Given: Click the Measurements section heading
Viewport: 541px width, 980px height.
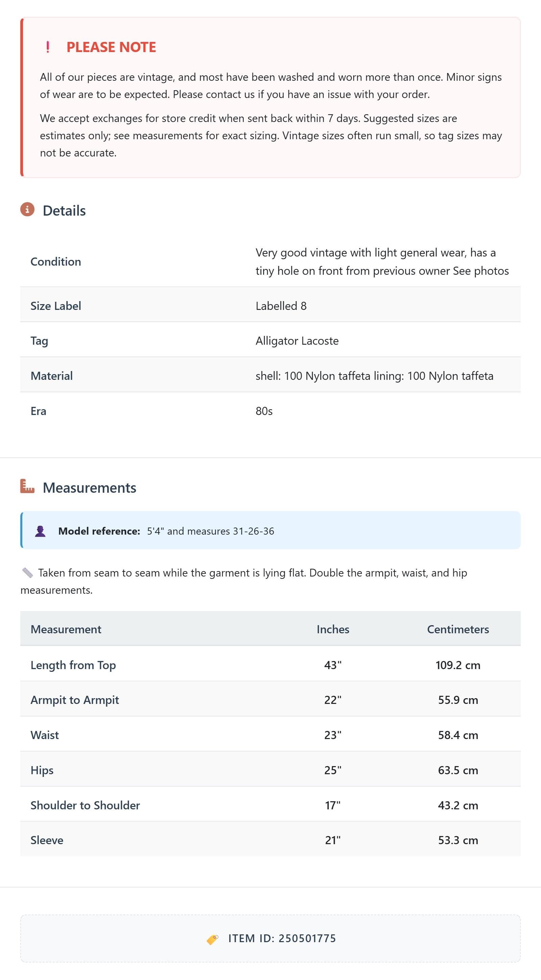Looking at the screenshot, I should 90,488.
